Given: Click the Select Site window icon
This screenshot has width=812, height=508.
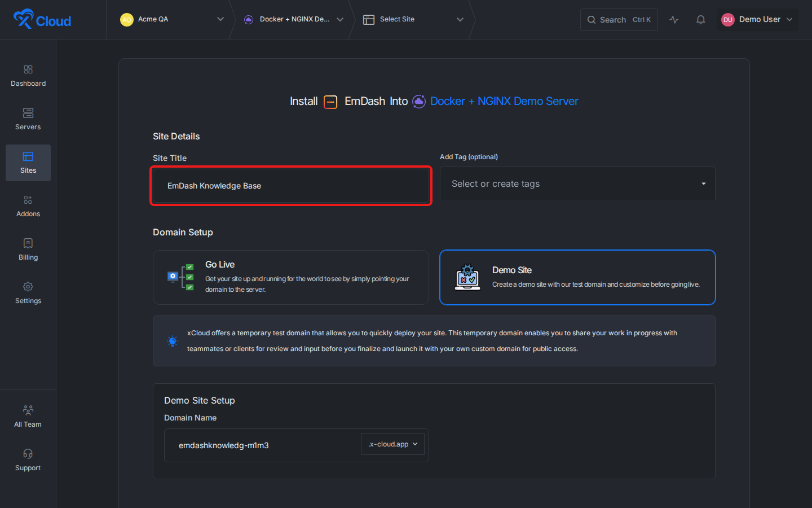Looking at the screenshot, I should [x=369, y=20].
